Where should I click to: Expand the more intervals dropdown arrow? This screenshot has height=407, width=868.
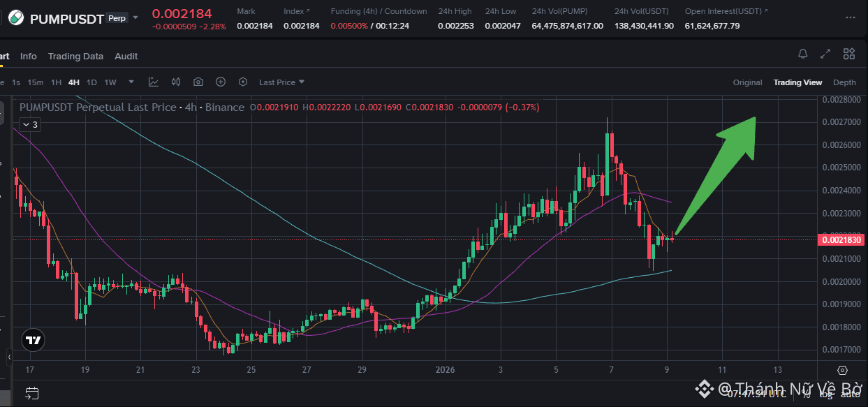click(131, 82)
